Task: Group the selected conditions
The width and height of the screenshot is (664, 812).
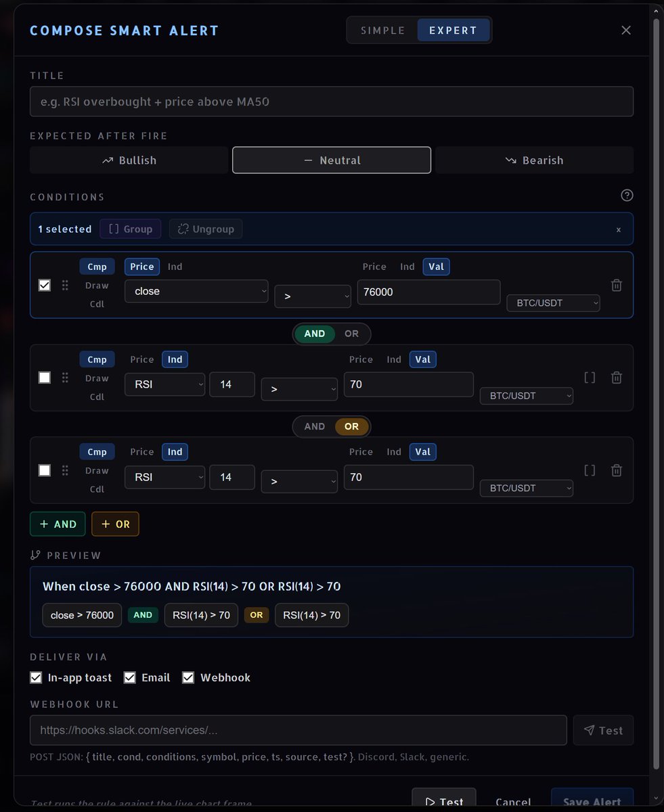Action: pyautogui.click(x=131, y=229)
